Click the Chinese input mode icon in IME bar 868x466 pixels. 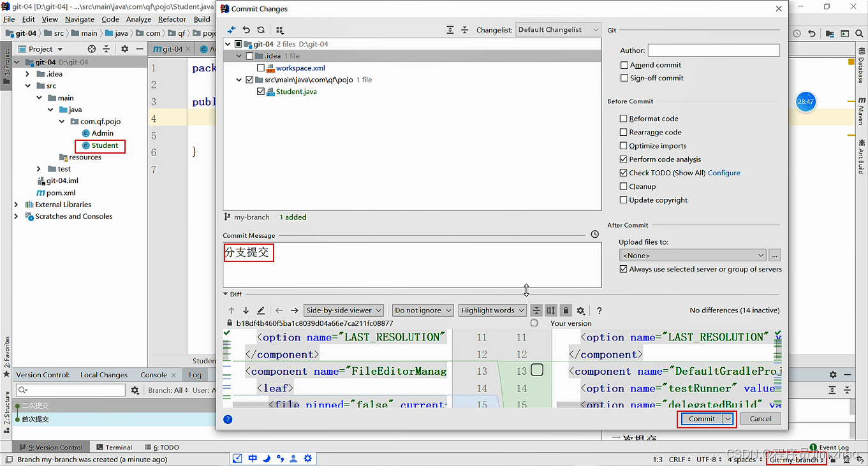pos(253,458)
